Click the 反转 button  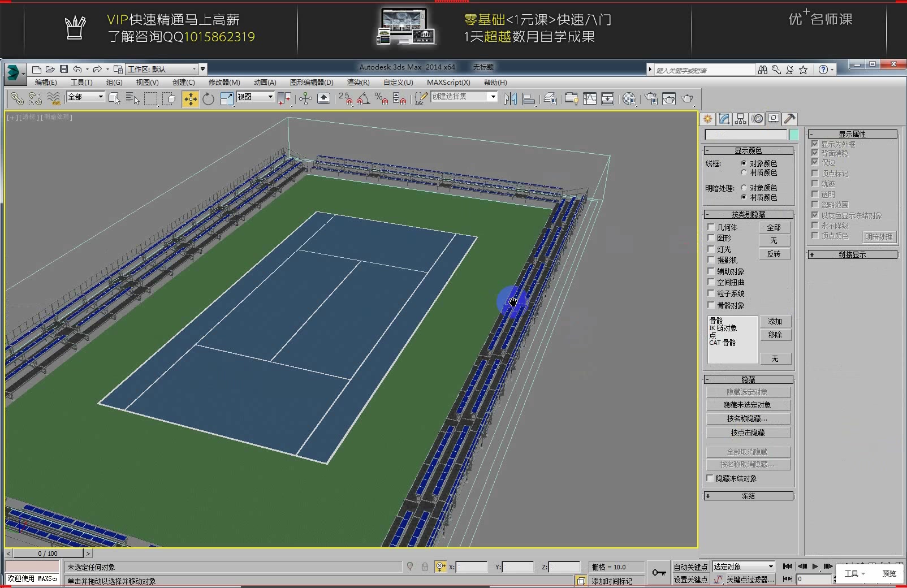point(774,254)
